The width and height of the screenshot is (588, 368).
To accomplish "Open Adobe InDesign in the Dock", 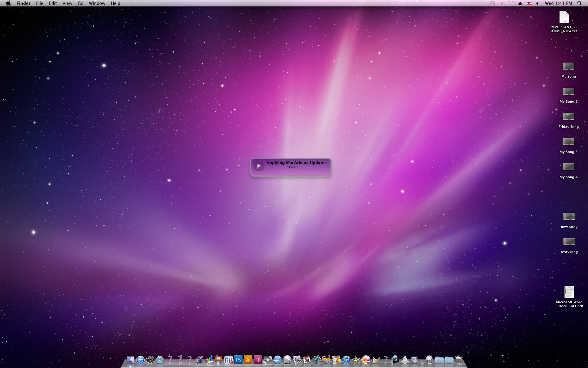I will pos(258,360).
